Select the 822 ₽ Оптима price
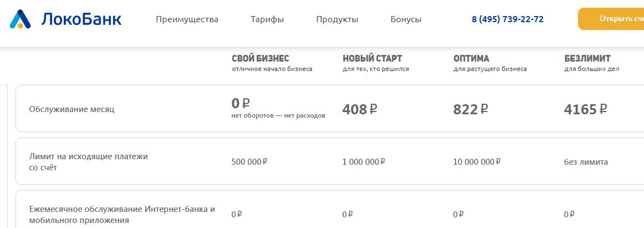Viewport: 644px width, 228px height. tap(471, 109)
